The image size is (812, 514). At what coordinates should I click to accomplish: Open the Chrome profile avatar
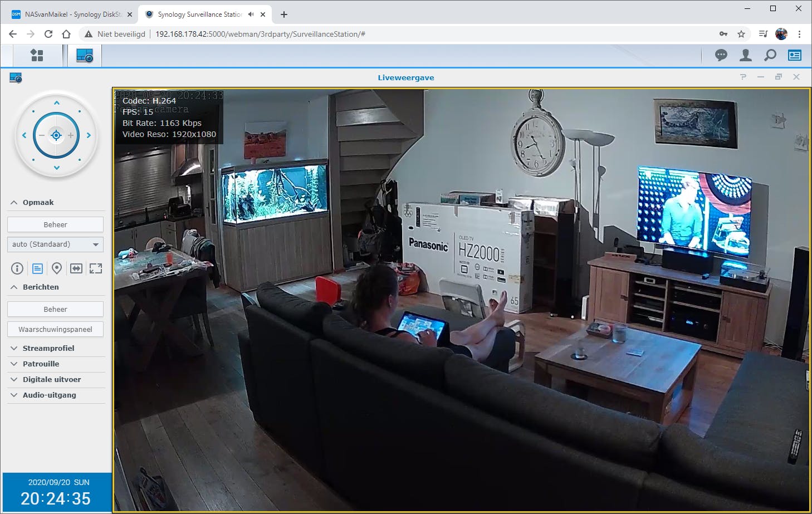click(781, 34)
